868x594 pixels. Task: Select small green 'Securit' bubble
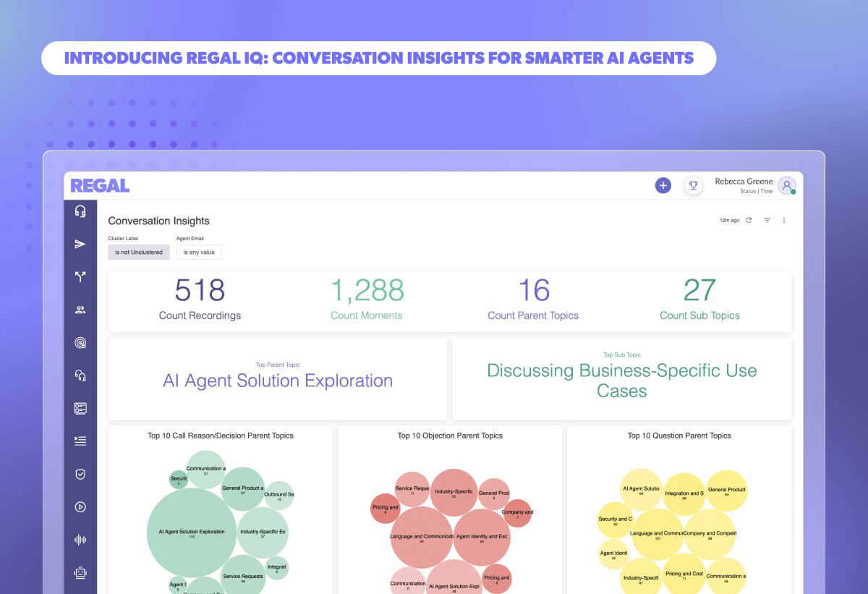[x=179, y=480]
